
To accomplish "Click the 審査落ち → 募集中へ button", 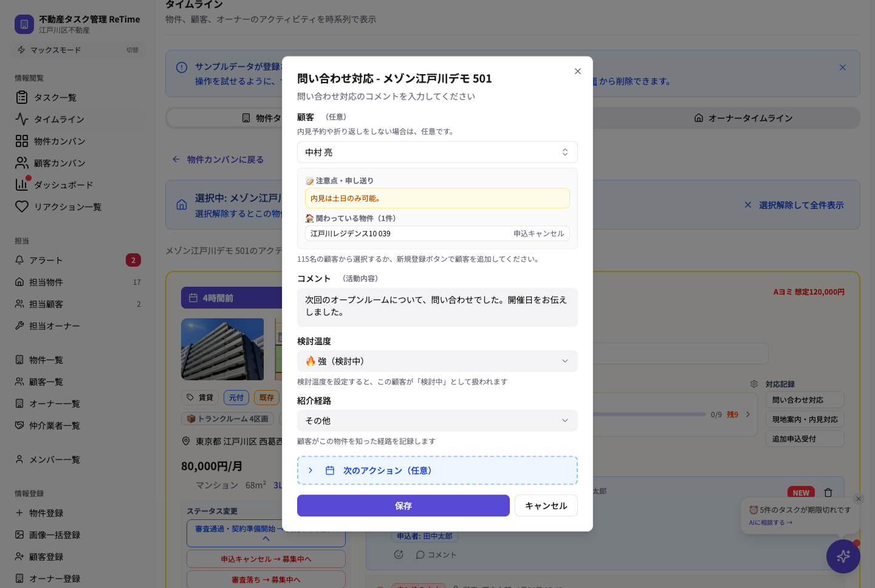I will point(266,580).
